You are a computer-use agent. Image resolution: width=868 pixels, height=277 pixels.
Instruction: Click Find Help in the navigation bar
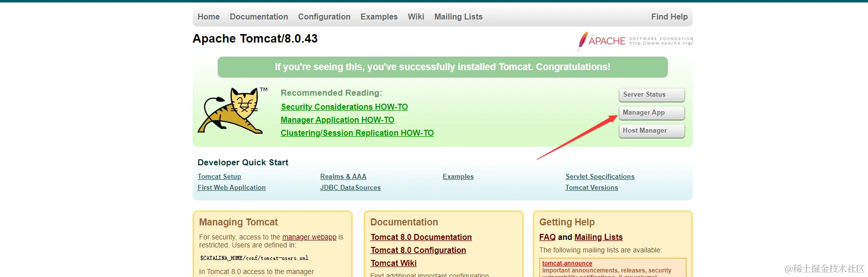pos(669,17)
